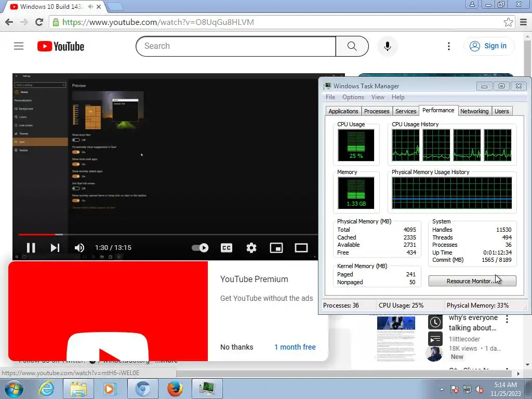532x399 pixels.
Task: Open Task Manager View menu
Action: click(x=378, y=97)
